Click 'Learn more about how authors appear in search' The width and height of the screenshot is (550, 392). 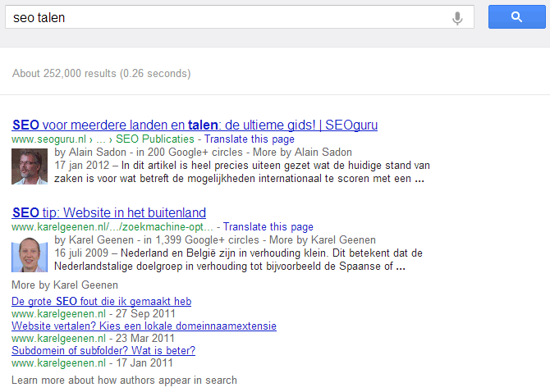tap(124, 380)
